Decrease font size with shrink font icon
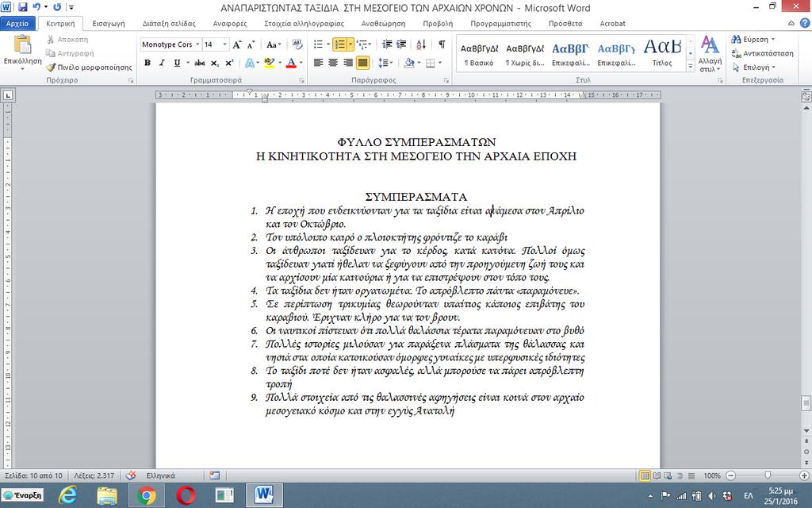This screenshot has width=812, height=508. coord(251,44)
